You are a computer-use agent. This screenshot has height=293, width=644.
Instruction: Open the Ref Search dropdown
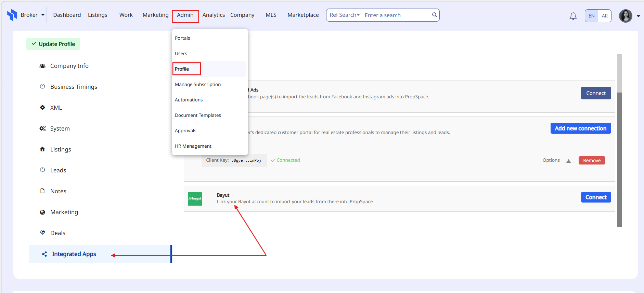coord(344,15)
